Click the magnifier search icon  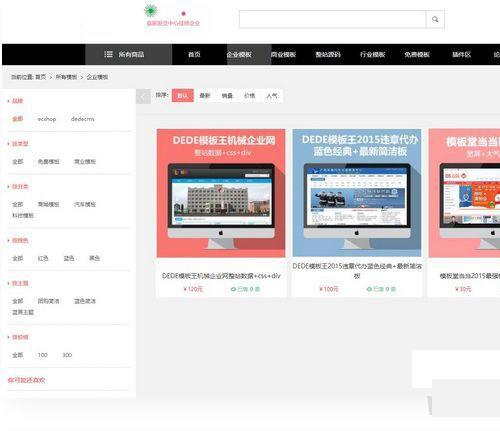435,19
